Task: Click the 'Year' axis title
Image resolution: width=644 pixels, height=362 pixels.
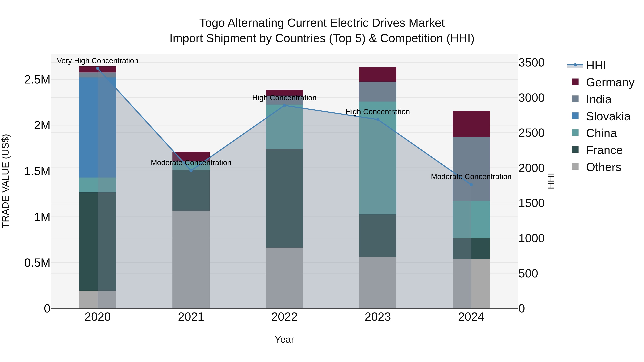Action: tap(284, 340)
